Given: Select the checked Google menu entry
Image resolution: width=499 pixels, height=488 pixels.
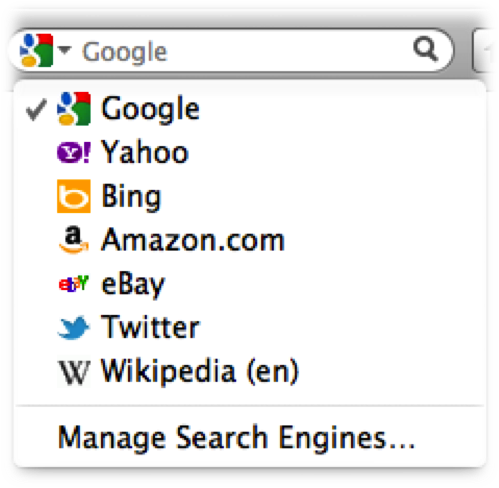Looking at the screenshot, I should pos(250,109).
